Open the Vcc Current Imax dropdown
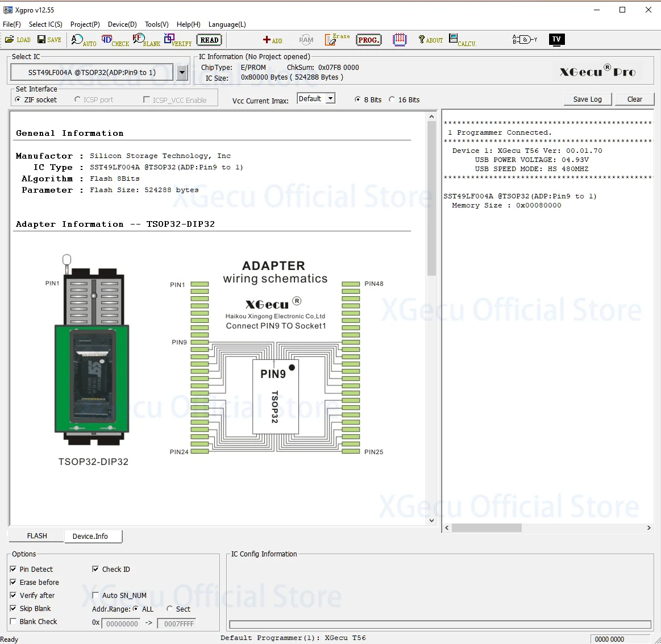 (330, 99)
